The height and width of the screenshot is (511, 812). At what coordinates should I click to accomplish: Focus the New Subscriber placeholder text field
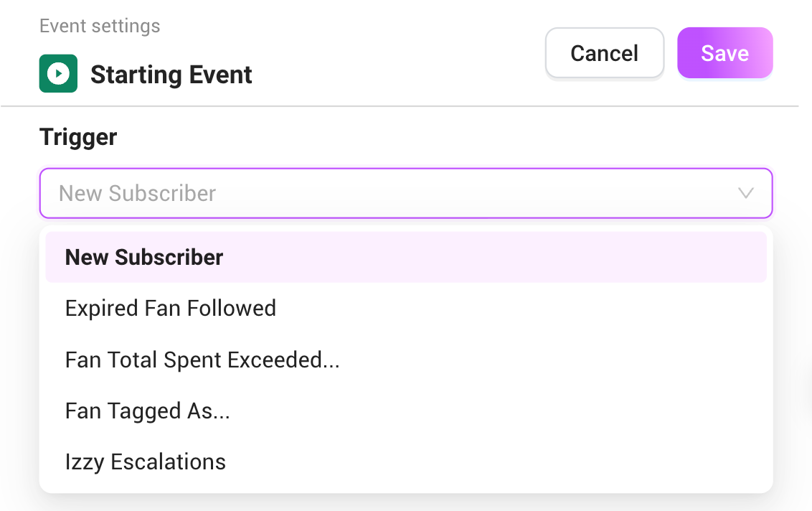pos(138,193)
